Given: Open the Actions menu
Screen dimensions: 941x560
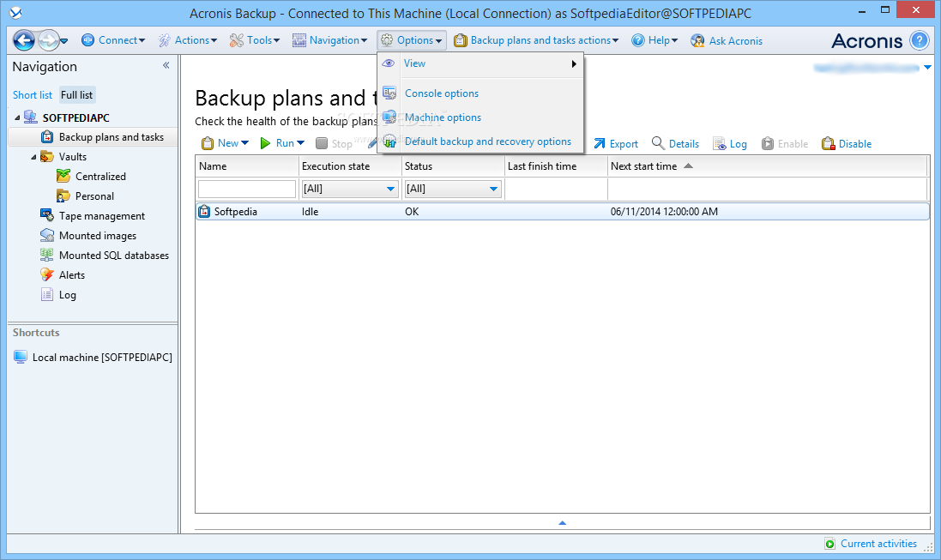Looking at the screenshot, I should tap(188, 40).
